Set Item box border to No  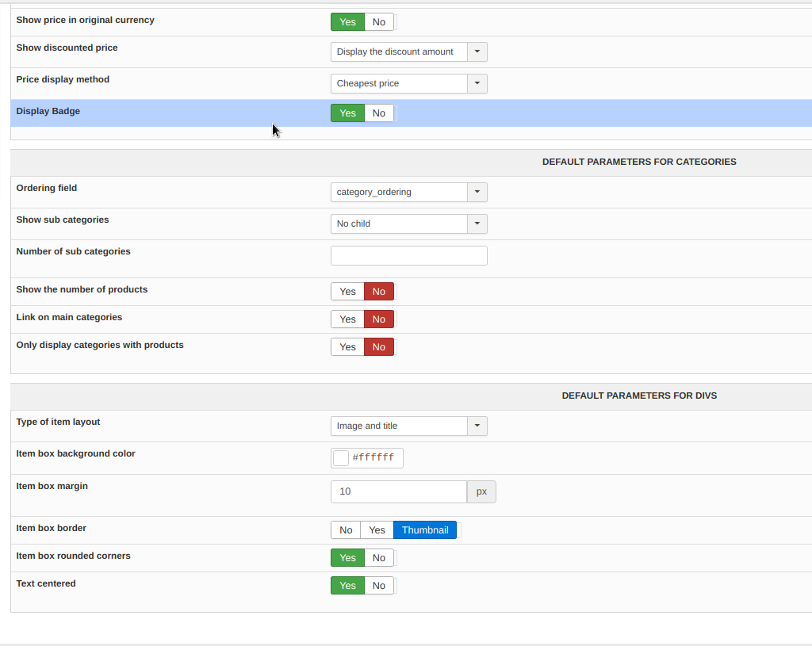(x=346, y=530)
